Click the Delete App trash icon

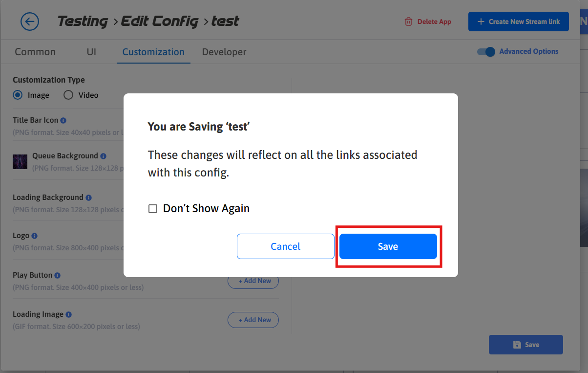(x=408, y=22)
